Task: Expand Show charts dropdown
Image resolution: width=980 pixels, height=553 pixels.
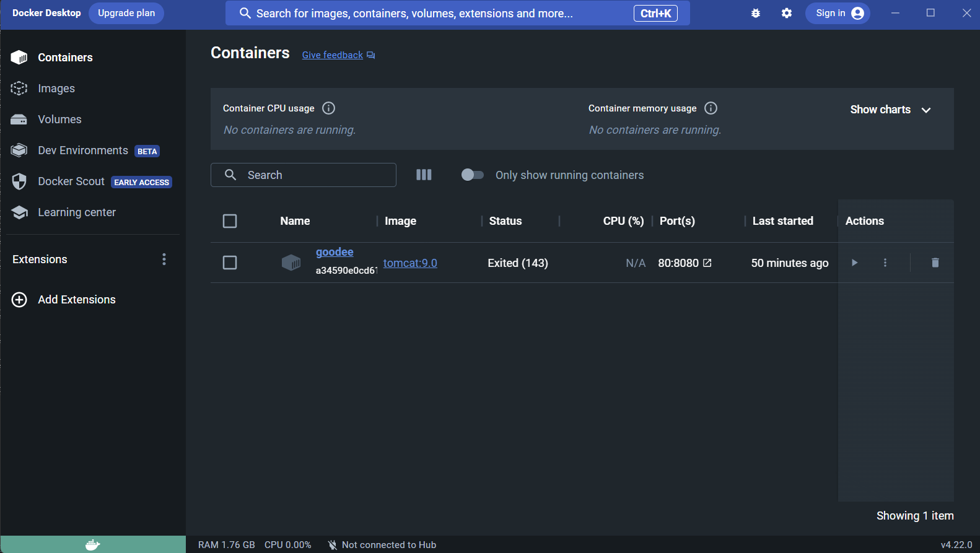Action: coord(891,110)
